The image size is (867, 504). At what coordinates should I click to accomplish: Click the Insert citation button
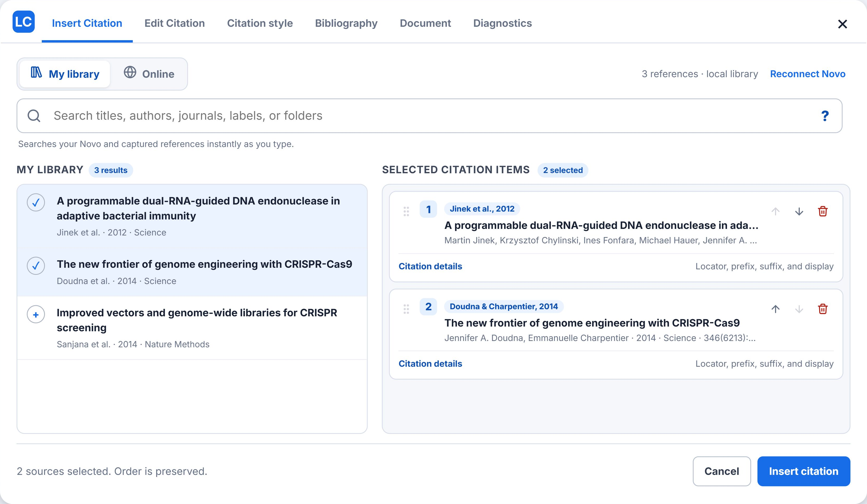click(804, 471)
